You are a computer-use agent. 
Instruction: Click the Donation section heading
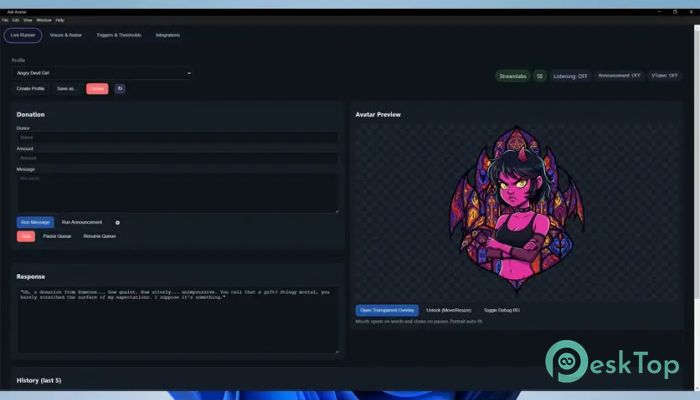click(30, 114)
